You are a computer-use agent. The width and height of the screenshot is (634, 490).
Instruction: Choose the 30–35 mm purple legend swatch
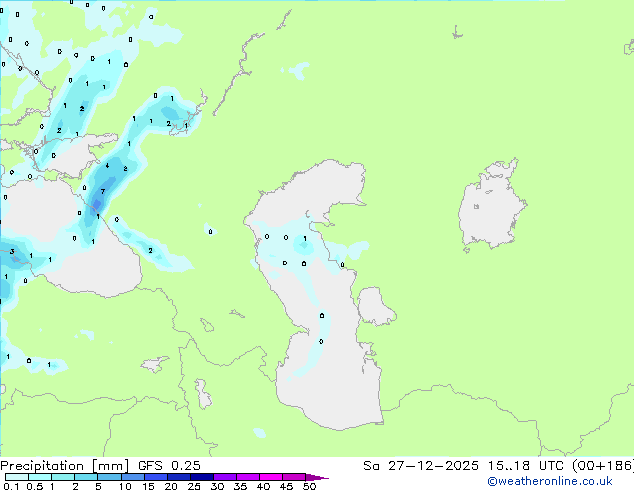click(x=225, y=477)
